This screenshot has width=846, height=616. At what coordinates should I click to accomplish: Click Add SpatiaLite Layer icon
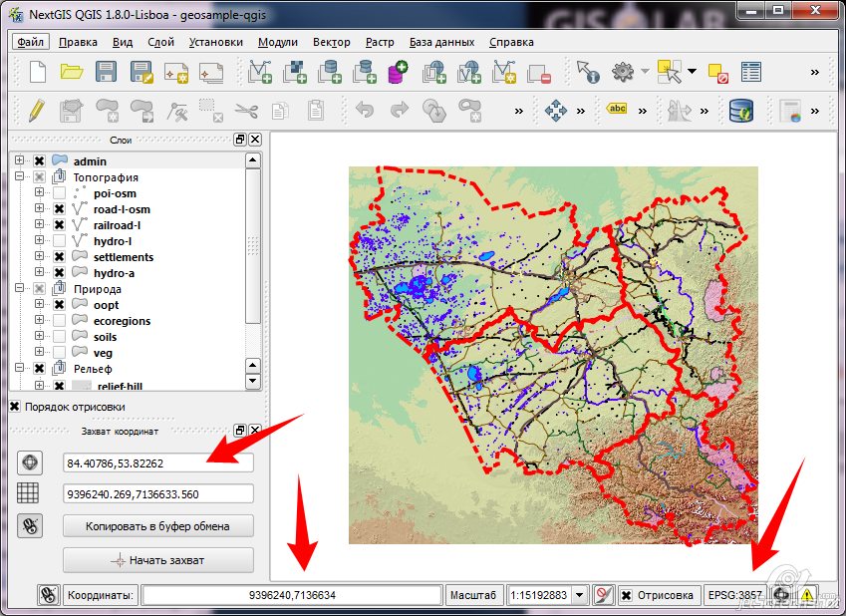[364, 72]
